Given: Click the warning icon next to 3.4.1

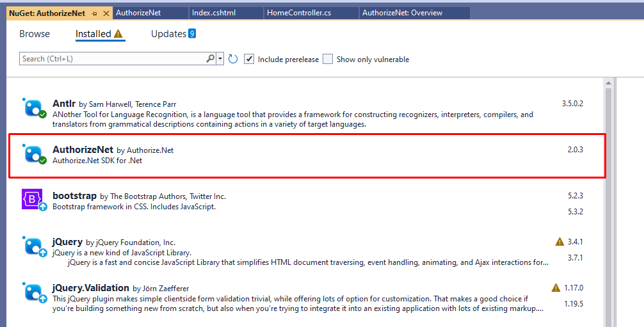Looking at the screenshot, I should [559, 241].
